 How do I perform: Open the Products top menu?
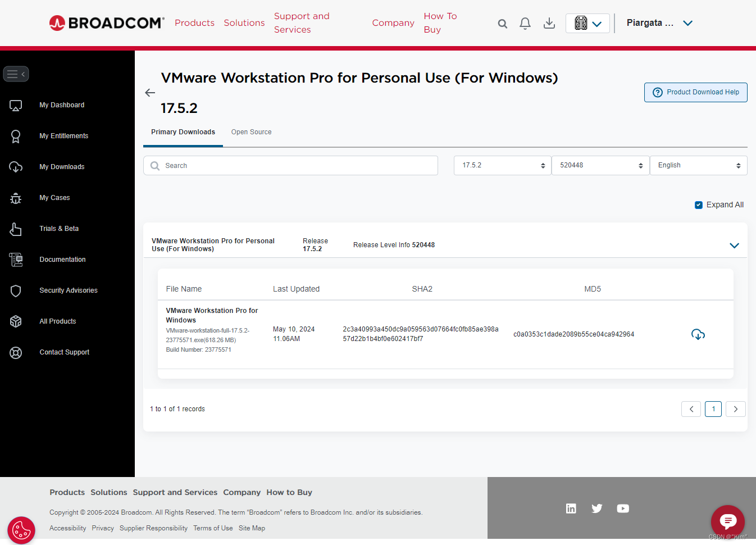194,23
